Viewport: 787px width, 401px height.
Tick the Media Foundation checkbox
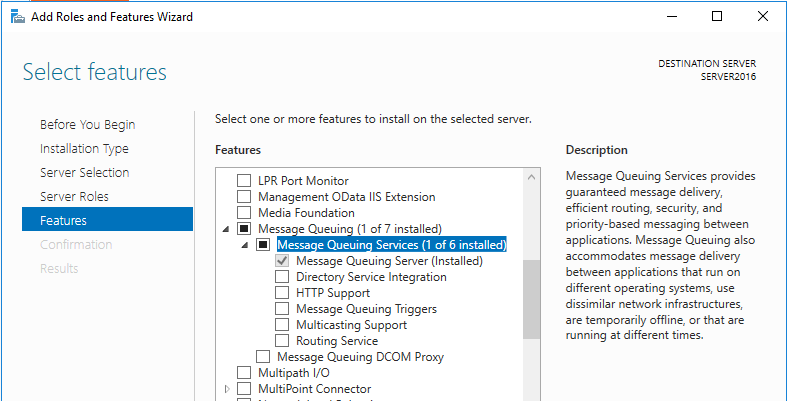(243, 213)
